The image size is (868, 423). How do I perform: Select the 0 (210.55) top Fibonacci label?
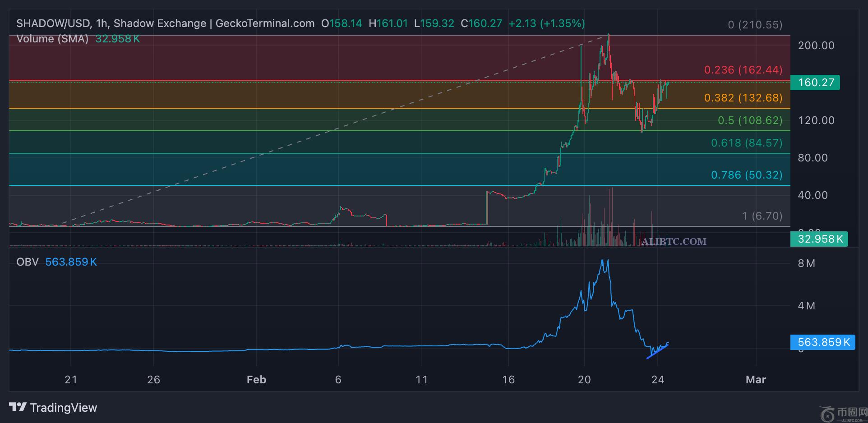[755, 25]
